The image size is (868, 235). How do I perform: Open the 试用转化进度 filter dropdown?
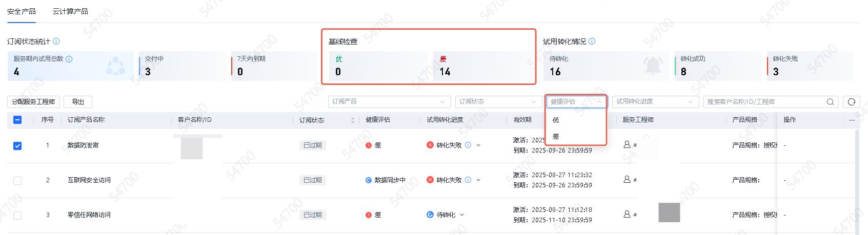[655, 102]
